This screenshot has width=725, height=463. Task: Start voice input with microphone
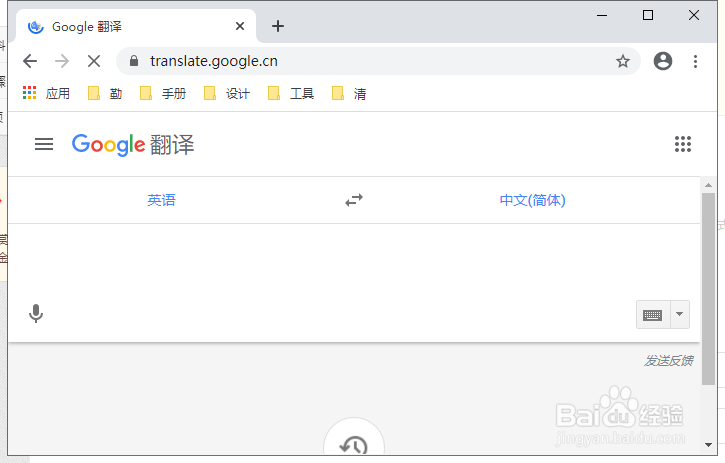point(36,314)
